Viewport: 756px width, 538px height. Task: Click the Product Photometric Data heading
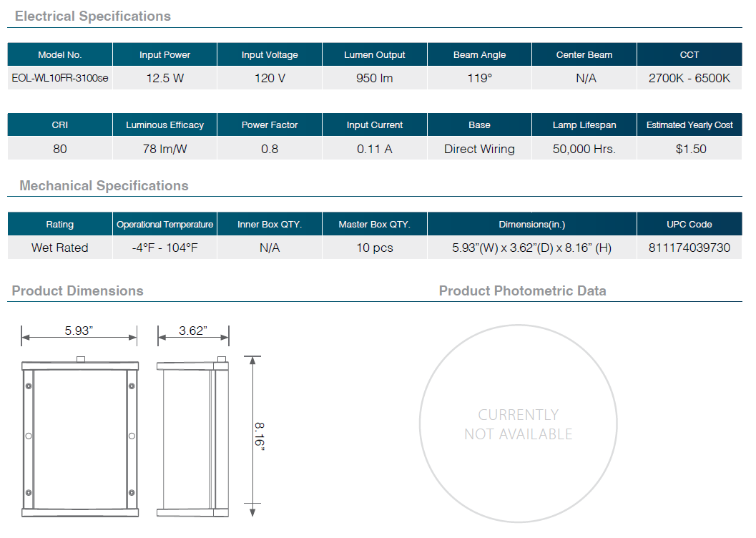click(x=522, y=291)
